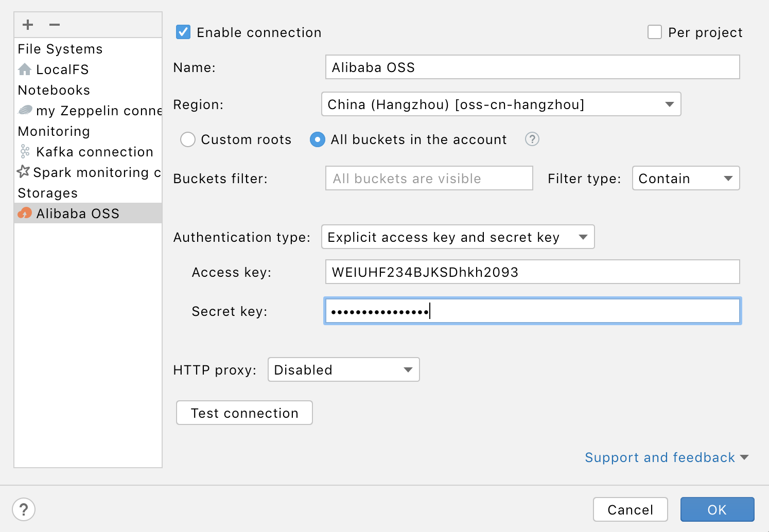Focus the Access key field
The image size is (769, 532).
[x=532, y=272]
